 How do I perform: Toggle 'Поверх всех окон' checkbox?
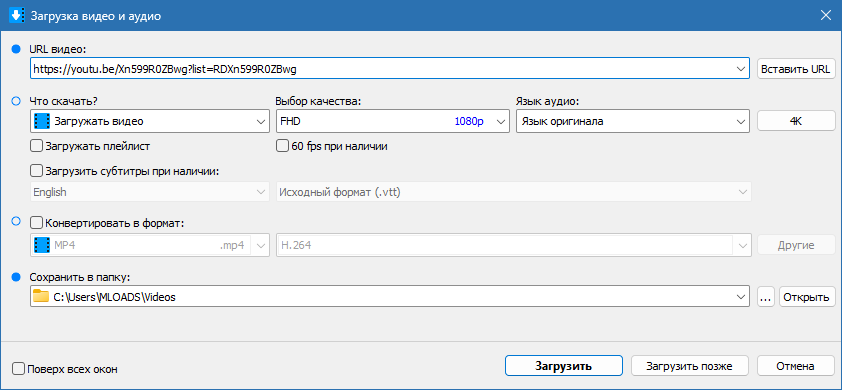(18, 369)
